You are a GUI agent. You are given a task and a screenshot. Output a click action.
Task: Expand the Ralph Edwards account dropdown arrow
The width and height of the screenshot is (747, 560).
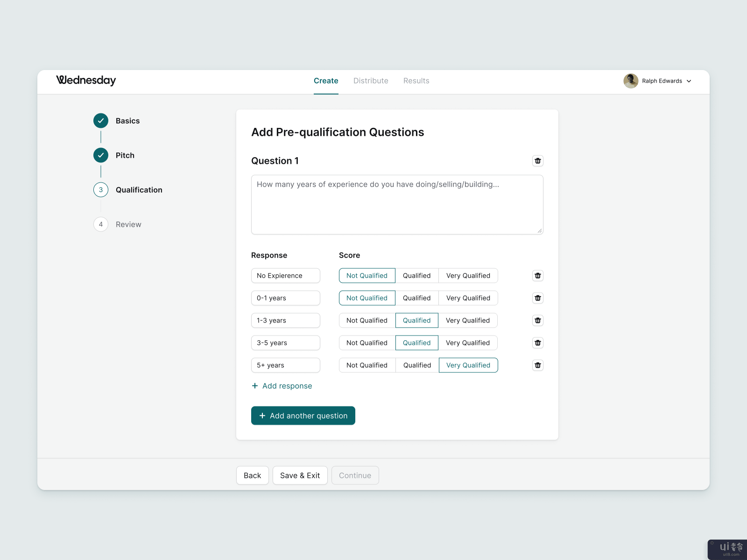689,81
